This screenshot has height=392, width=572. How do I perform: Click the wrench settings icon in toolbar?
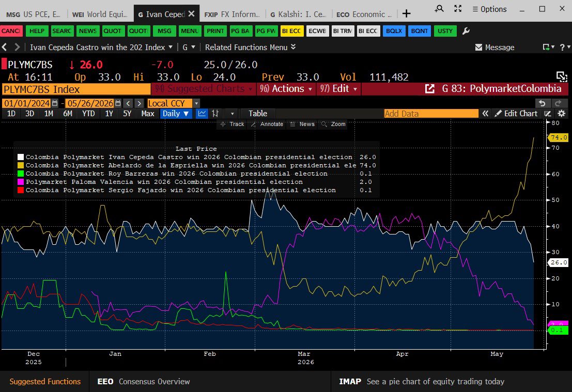(x=466, y=31)
